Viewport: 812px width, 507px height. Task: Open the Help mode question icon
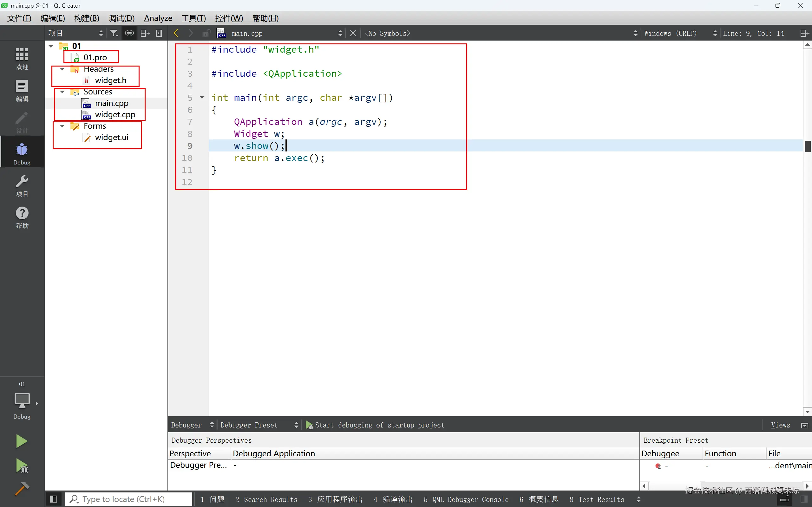(22, 217)
